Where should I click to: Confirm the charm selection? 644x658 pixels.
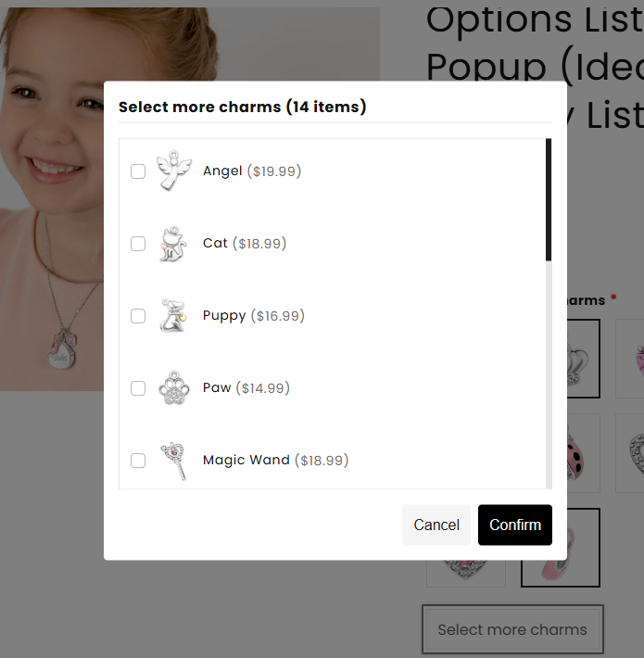(514, 525)
